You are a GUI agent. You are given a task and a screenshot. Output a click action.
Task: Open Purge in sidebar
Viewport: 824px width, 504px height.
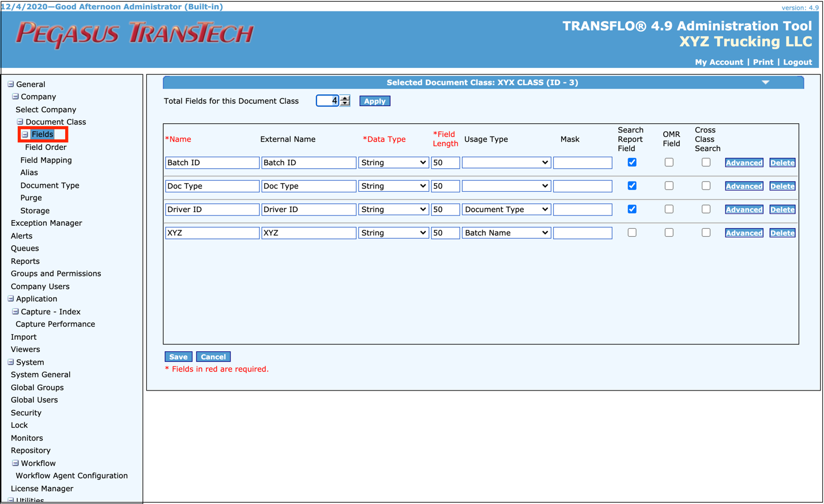pyautogui.click(x=31, y=198)
